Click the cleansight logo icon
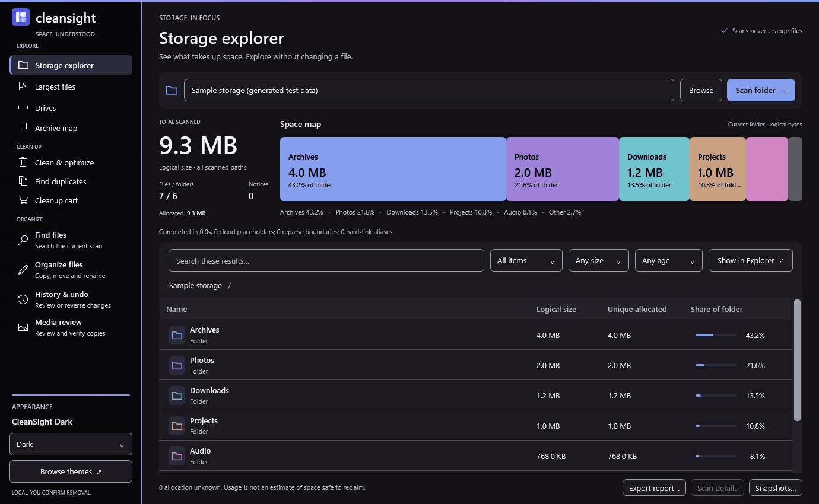The width and height of the screenshot is (819, 504). point(21,18)
